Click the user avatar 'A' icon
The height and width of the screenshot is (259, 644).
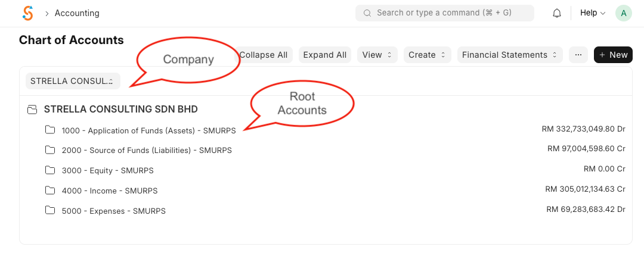click(x=623, y=13)
